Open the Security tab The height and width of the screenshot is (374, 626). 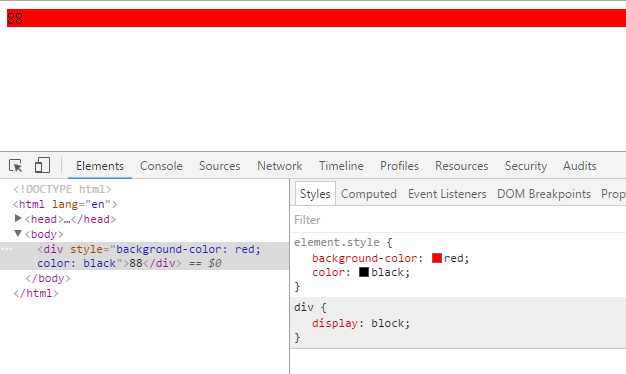(526, 166)
